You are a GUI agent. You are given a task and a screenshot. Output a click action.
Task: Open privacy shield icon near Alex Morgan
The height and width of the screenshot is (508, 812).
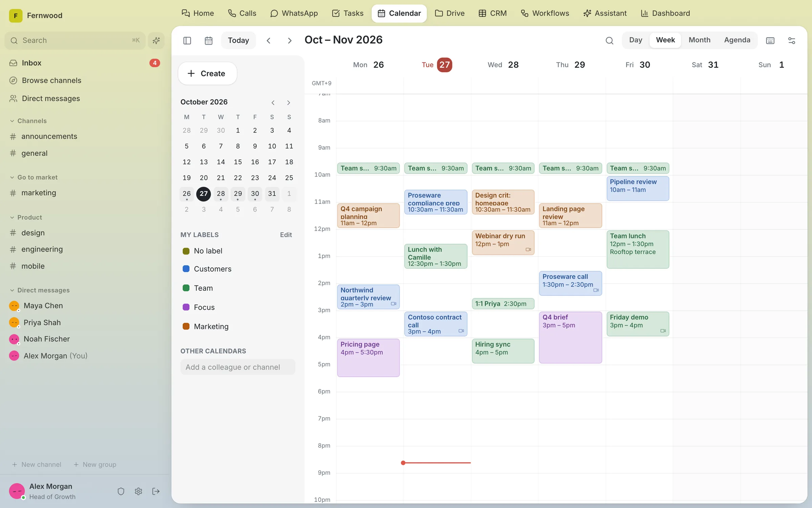(121, 491)
